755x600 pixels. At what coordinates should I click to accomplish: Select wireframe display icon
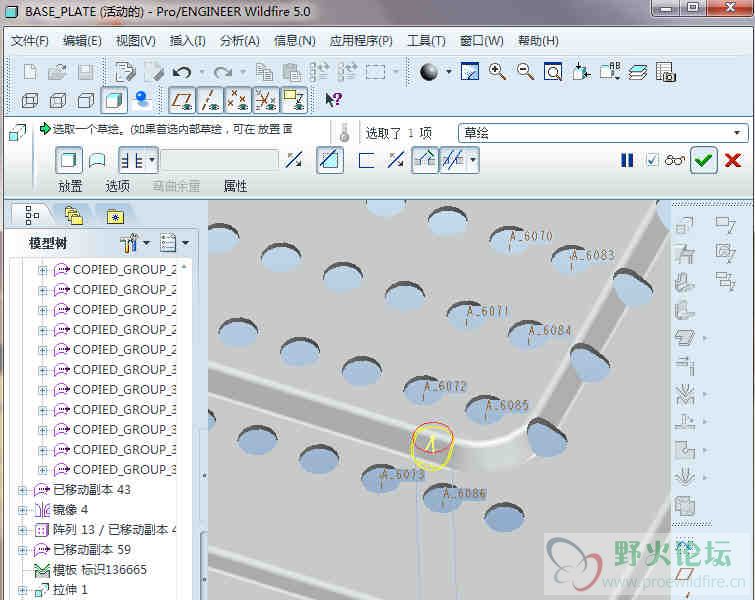click(30, 100)
